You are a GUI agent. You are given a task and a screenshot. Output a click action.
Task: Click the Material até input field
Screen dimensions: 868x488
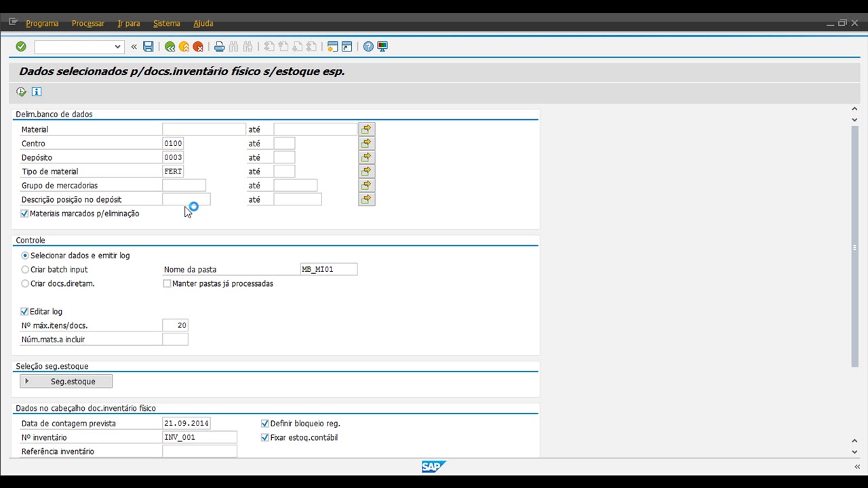coord(315,129)
